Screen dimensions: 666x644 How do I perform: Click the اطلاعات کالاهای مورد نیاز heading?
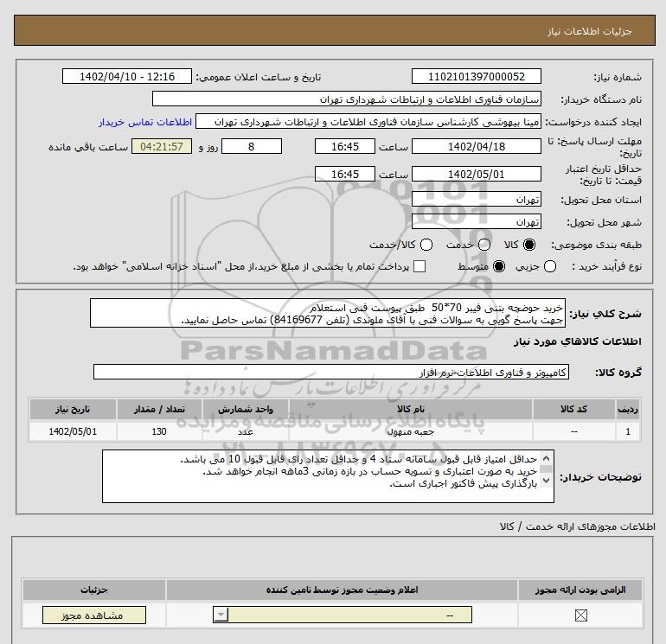(x=578, y=341)
